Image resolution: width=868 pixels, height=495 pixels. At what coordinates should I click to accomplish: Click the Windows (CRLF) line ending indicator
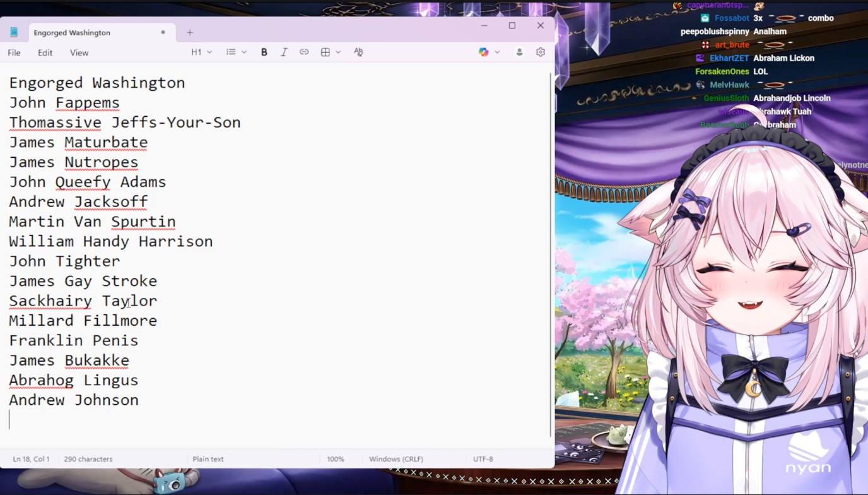(x=396, y=459)
